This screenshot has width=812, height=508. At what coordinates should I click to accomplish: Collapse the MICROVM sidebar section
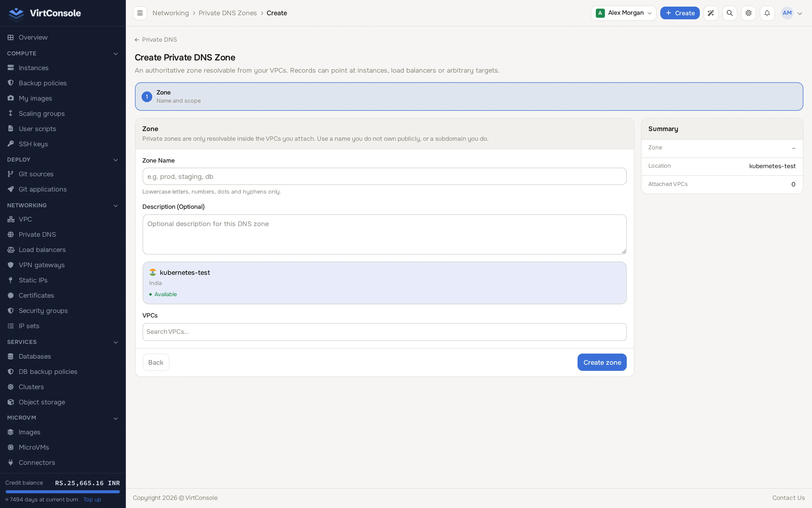[x=115, y=418]
